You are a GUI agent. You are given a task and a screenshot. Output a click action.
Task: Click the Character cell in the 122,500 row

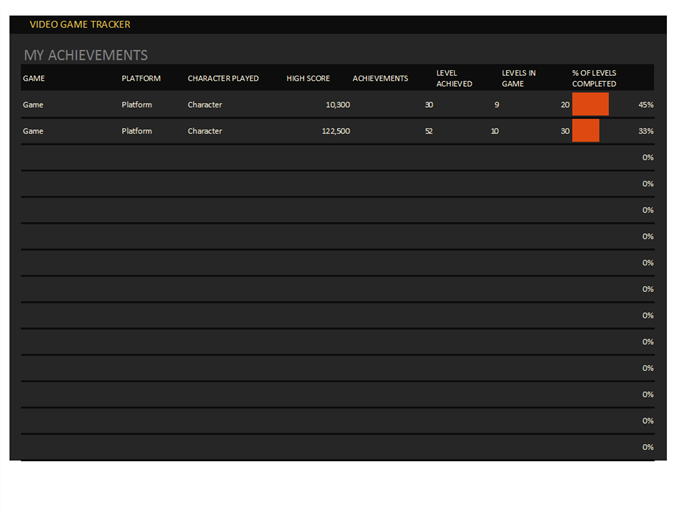point(204,131)
